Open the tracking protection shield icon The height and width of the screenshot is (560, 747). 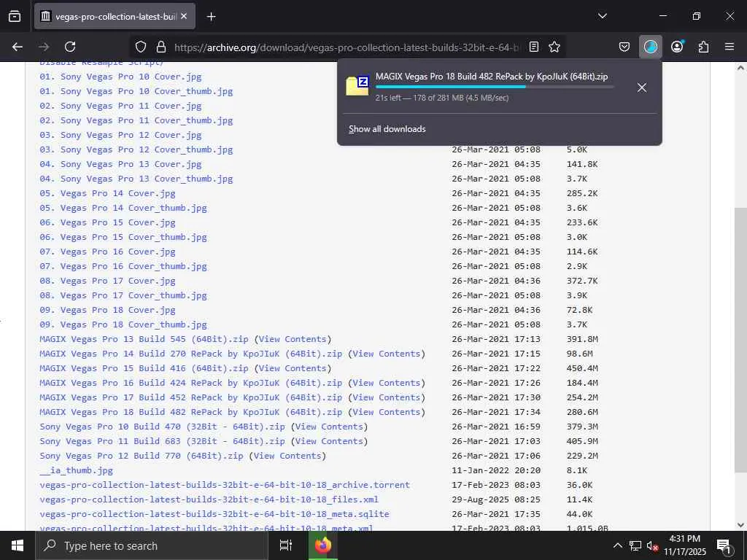[141, 47]
